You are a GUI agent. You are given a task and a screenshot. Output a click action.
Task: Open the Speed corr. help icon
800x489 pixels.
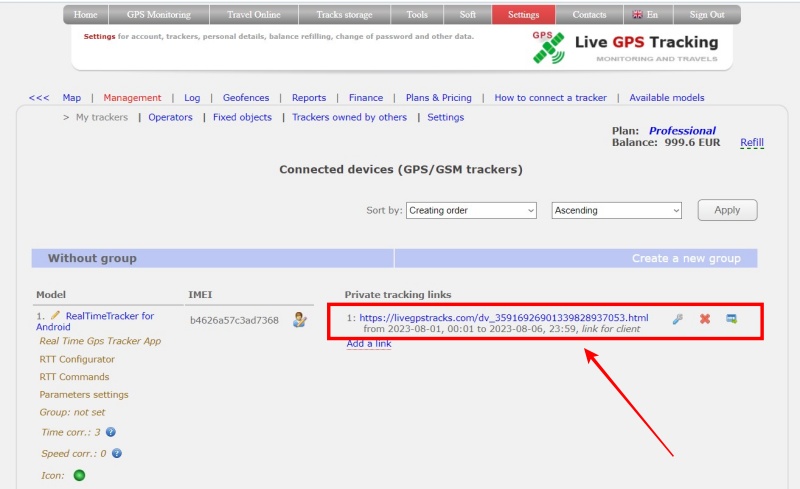116,453
